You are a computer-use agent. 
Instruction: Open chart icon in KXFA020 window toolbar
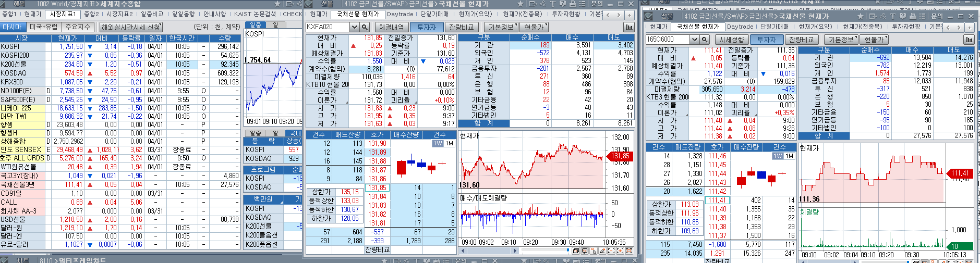pyautogui.click(x=628, y=27)
